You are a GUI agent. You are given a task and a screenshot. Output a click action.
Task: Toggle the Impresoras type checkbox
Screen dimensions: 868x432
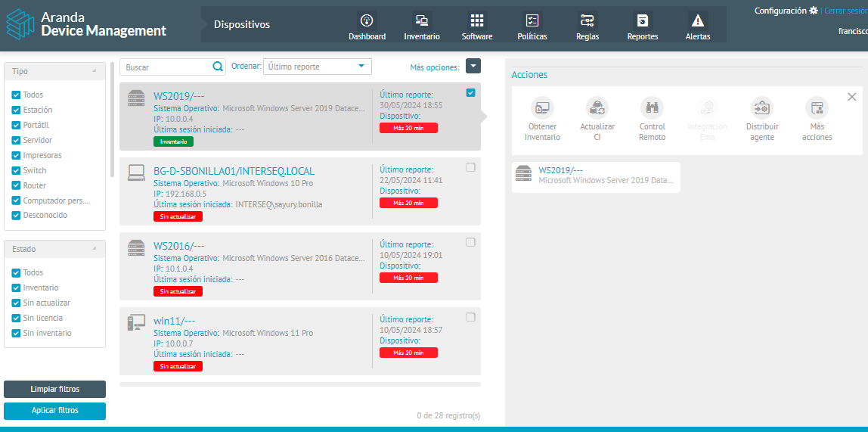pyautogui.click(x=16, y=156)
